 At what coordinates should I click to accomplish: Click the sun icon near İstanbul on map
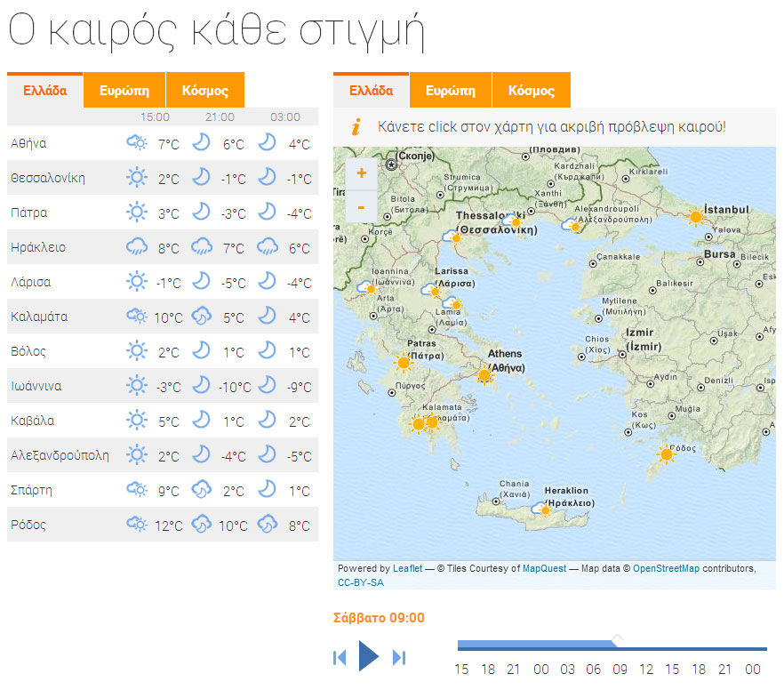click(694, 216)
